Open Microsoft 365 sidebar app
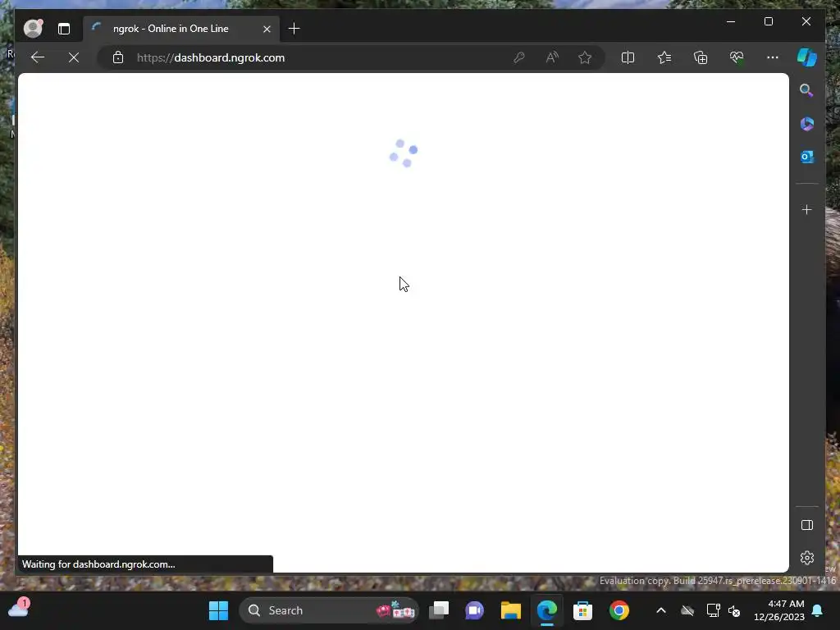Screen dimensions: 840x630 tap(807, 124)
